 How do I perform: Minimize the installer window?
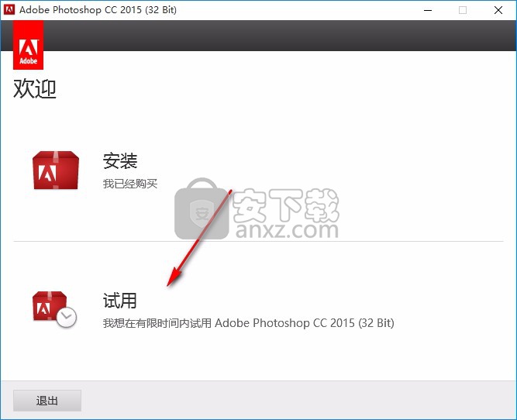pyautogui.click(x=428, y=10)
